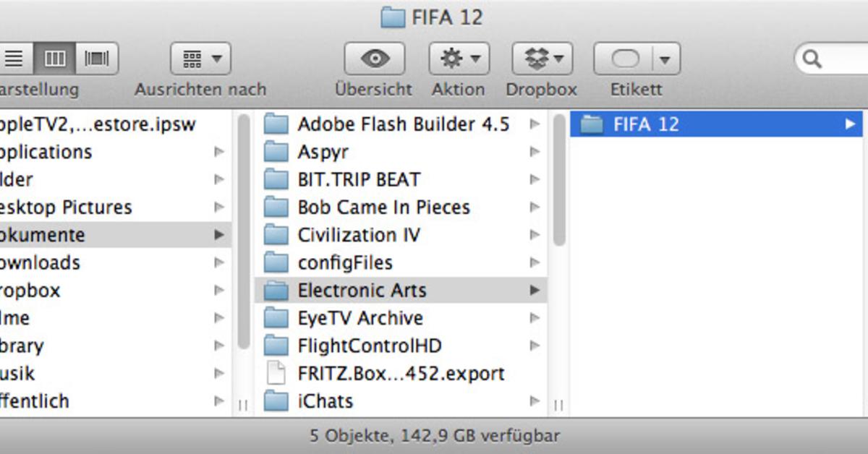Expand the arrow on the Desktop Pictures row
This screenshot has width=868, height=454.
click(218, 207)
